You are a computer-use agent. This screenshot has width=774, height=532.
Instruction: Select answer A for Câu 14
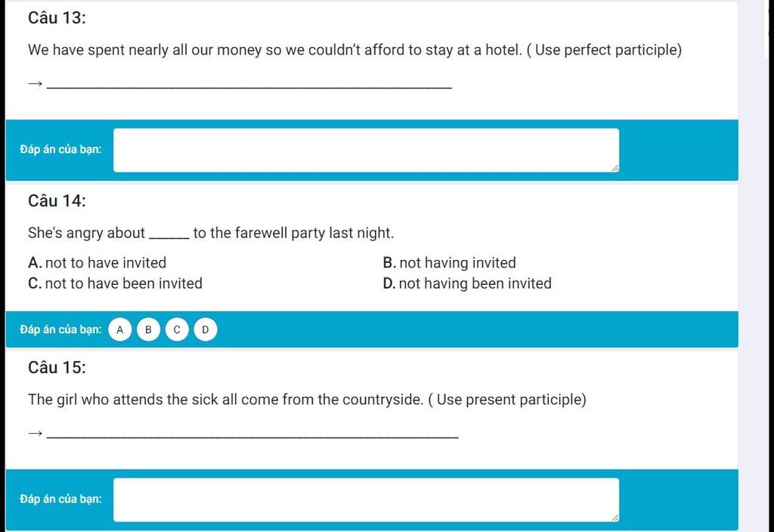(x=119, y=329)
